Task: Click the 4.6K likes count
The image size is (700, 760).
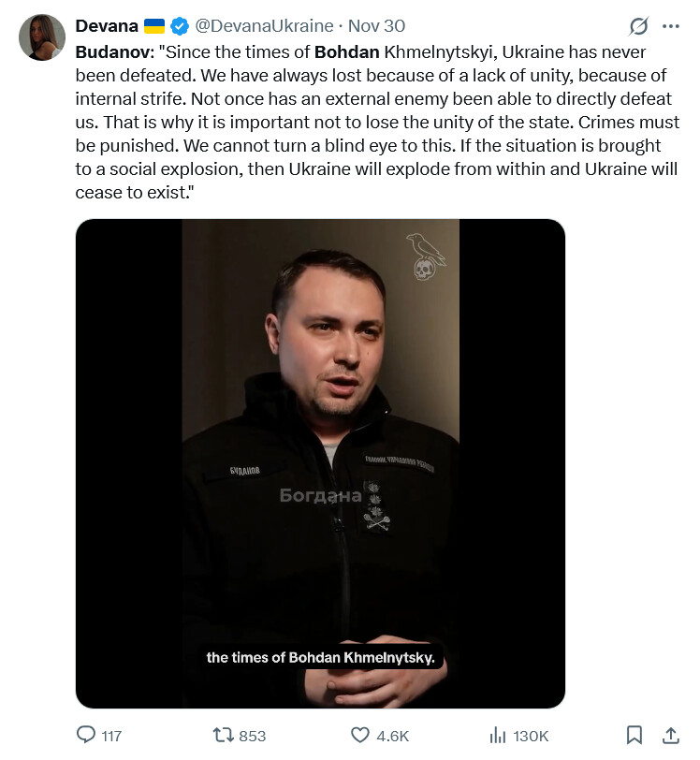Action: click(393, 736)
